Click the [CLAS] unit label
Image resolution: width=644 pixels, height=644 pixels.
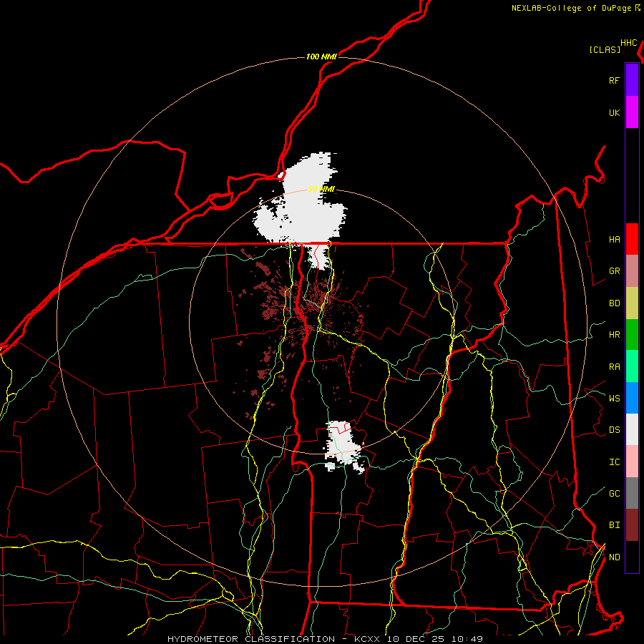(x=605, y=49)
